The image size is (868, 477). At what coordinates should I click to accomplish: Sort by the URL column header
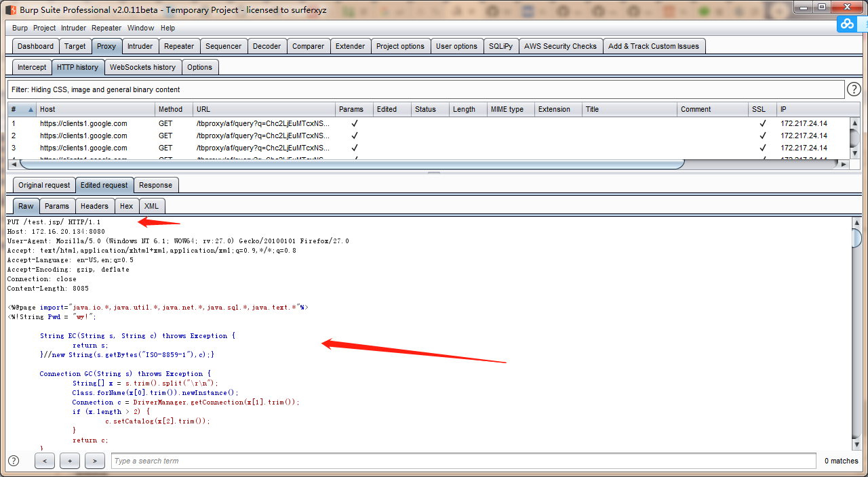pos(264,109)
